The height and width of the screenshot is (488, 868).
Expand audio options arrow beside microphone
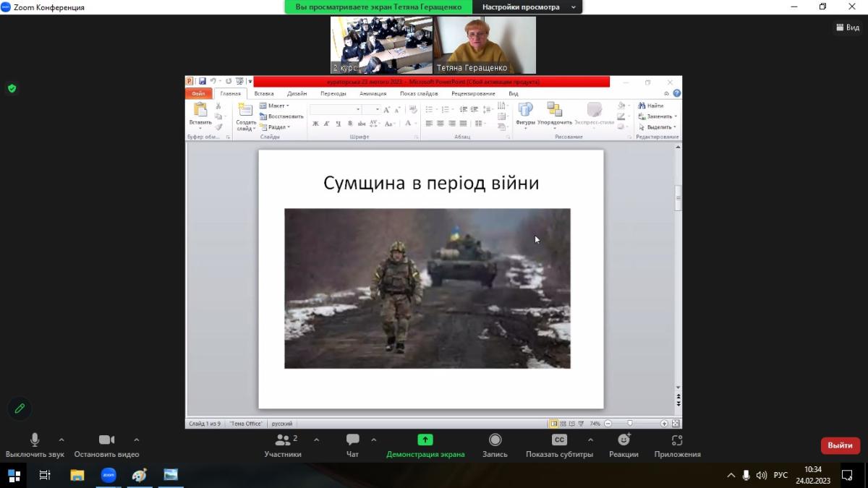point(61,440)
